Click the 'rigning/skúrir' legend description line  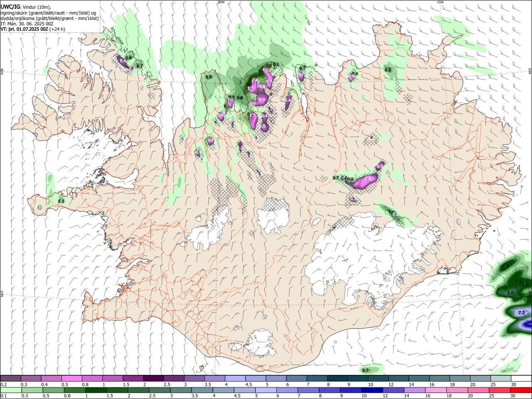[x=48, y=13]
